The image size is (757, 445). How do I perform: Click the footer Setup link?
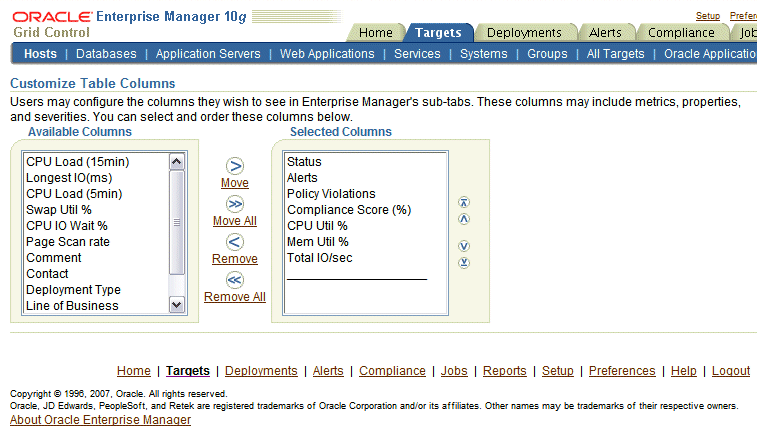(x=558, y=371)
